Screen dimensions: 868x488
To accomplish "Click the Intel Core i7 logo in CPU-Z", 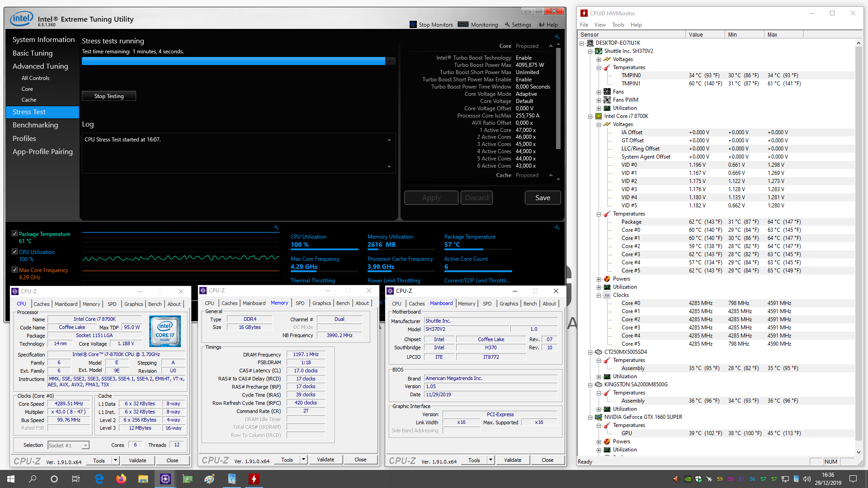I will click(165, 331).
